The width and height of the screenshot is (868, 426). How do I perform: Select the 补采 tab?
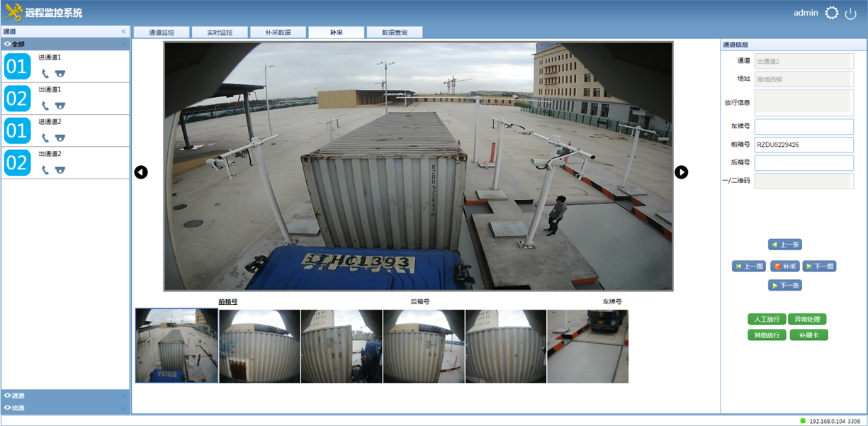[x=336, y=33]
